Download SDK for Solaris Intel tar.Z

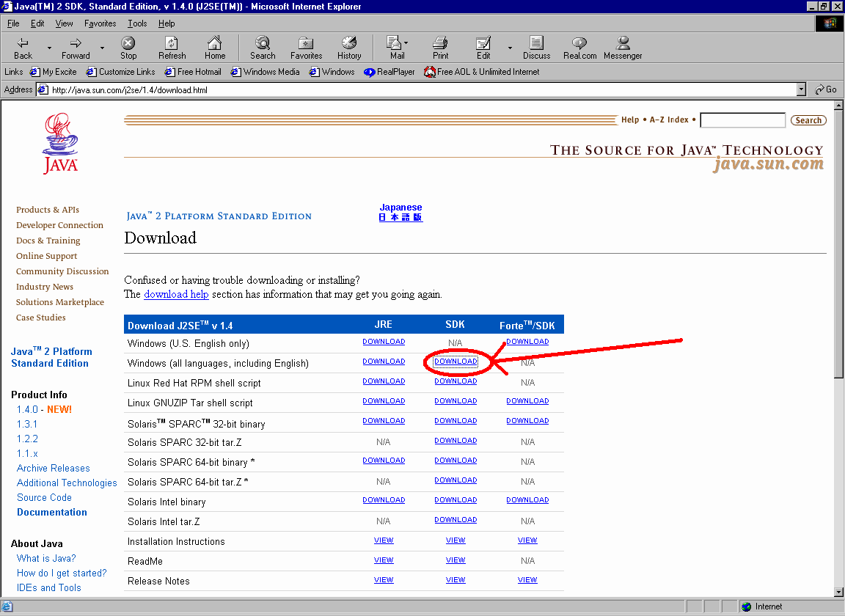456,519
